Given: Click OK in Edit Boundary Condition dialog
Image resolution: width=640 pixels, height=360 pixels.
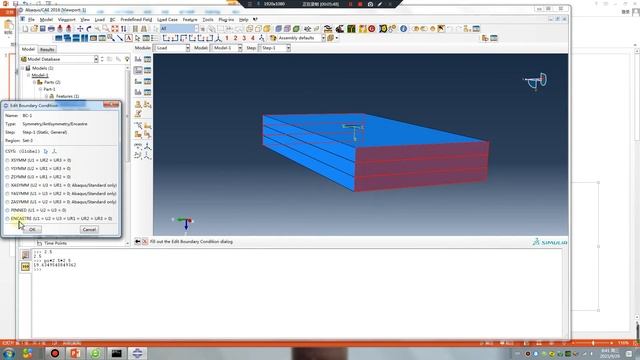Looking at the screenshot, I should (32, 229).
